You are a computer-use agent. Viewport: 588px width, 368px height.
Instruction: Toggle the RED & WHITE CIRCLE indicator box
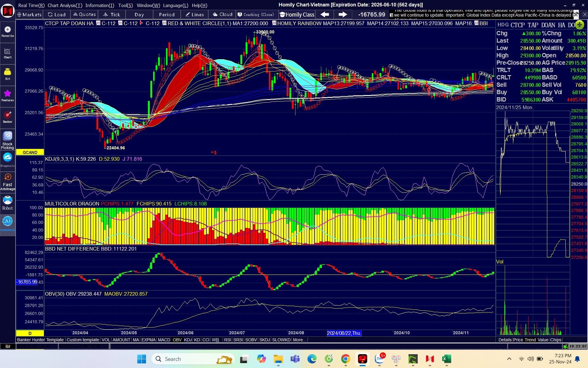point(164,23)
